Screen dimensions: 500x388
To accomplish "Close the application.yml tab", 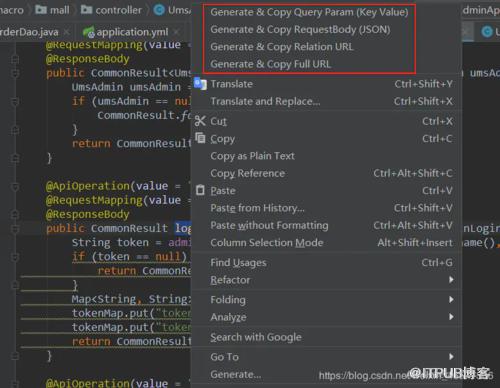I will [x=177, y=32].
